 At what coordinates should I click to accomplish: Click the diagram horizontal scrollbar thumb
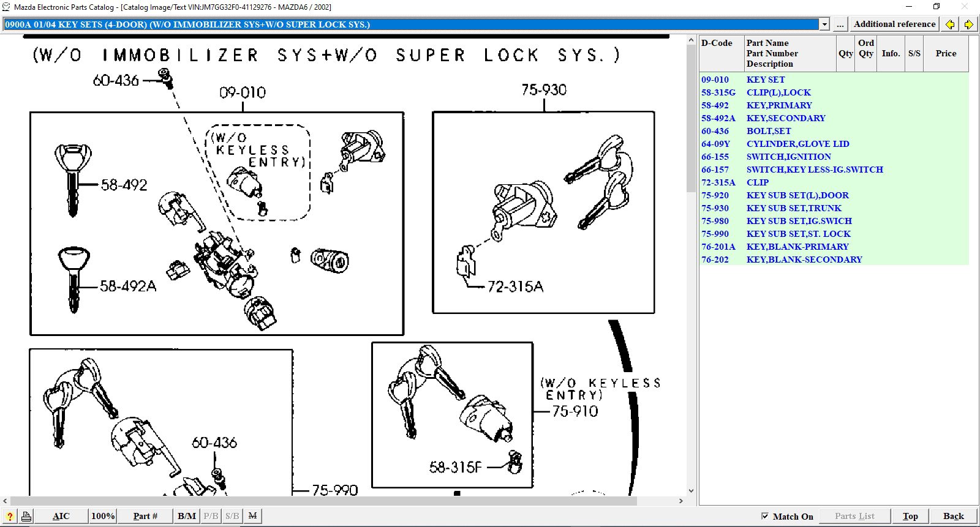(324, 501)
